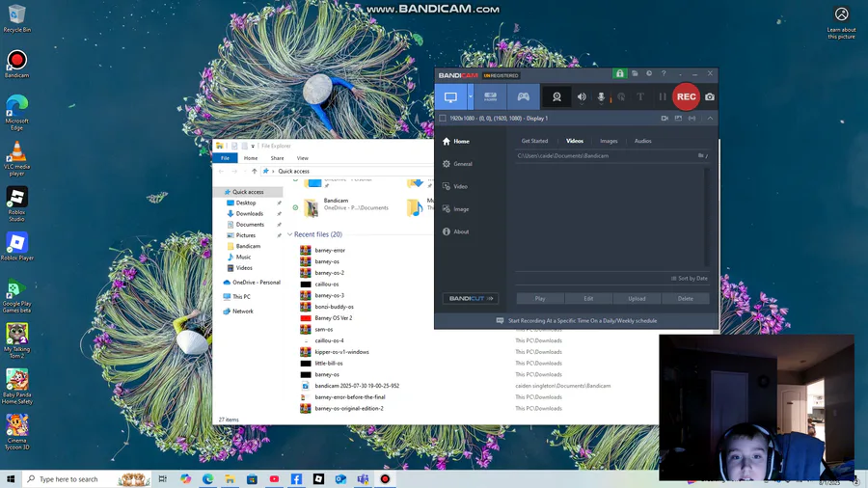Image resolution: width=868 pixels, height=488 pixels.
Task: Open the Home ribbon tab in File Explorer
Action: 251,158
